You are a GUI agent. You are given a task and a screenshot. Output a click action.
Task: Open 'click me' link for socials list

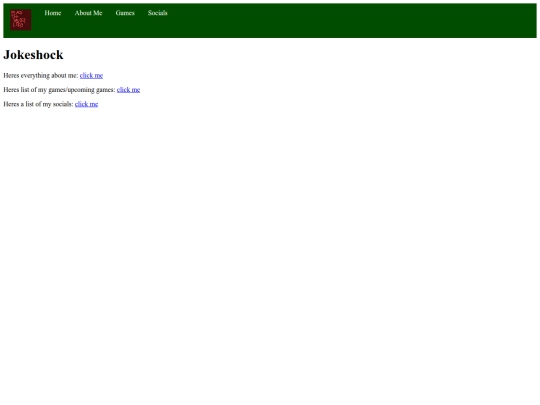86,104
